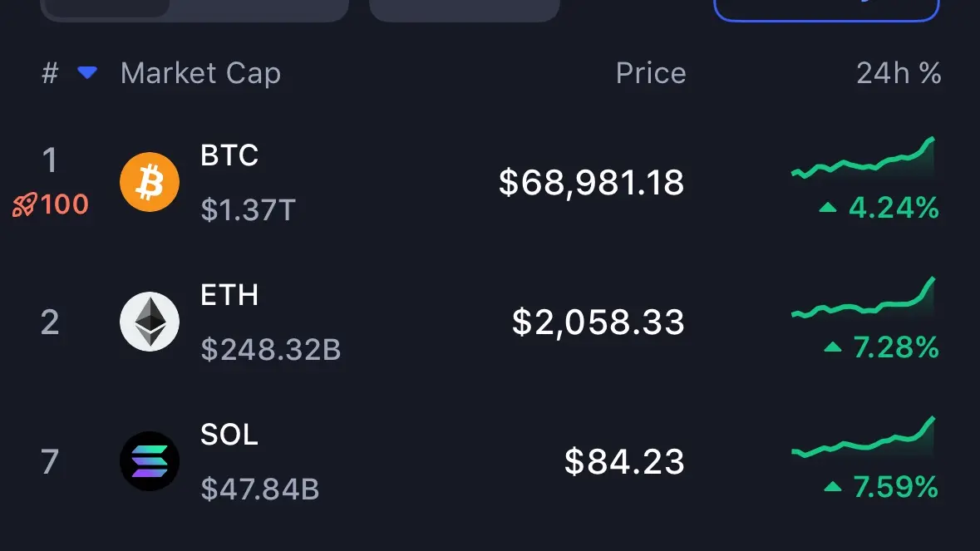Click the rocket boost icon under rank 1
Viewport: 980px width, 551px height.
point(25,204)
